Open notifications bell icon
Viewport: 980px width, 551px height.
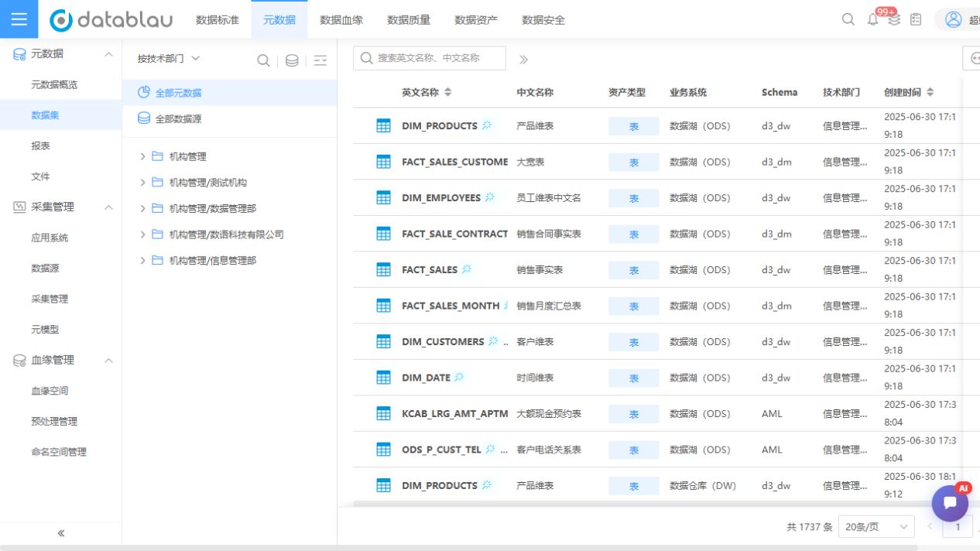pos(872,19)
